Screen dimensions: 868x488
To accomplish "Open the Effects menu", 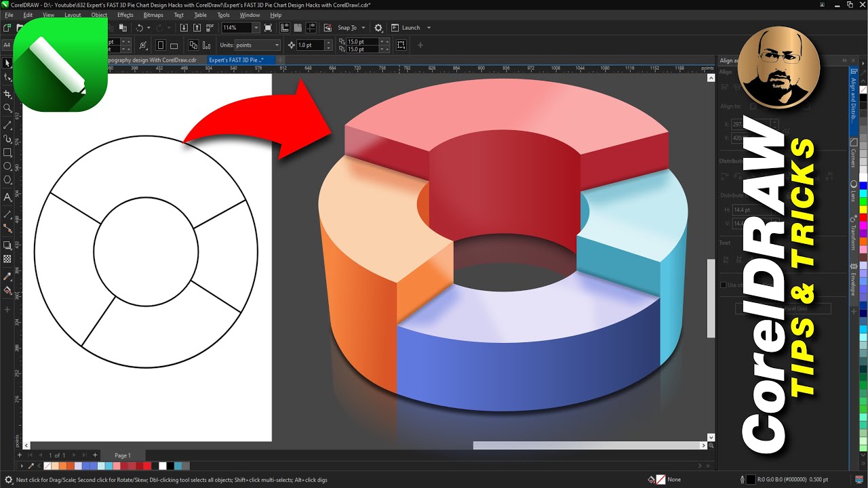I will (x=125, y=15).
